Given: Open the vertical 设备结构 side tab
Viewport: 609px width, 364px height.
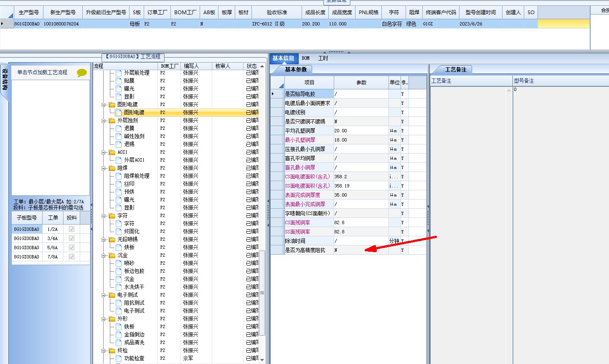Looking at the screenshot, I should click(x=5, y=80).
